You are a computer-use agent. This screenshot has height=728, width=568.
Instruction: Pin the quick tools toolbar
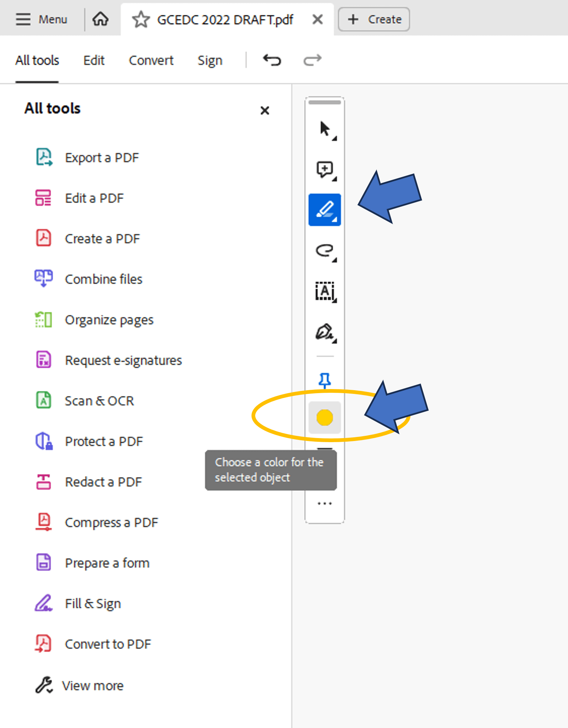pos(324,379)
